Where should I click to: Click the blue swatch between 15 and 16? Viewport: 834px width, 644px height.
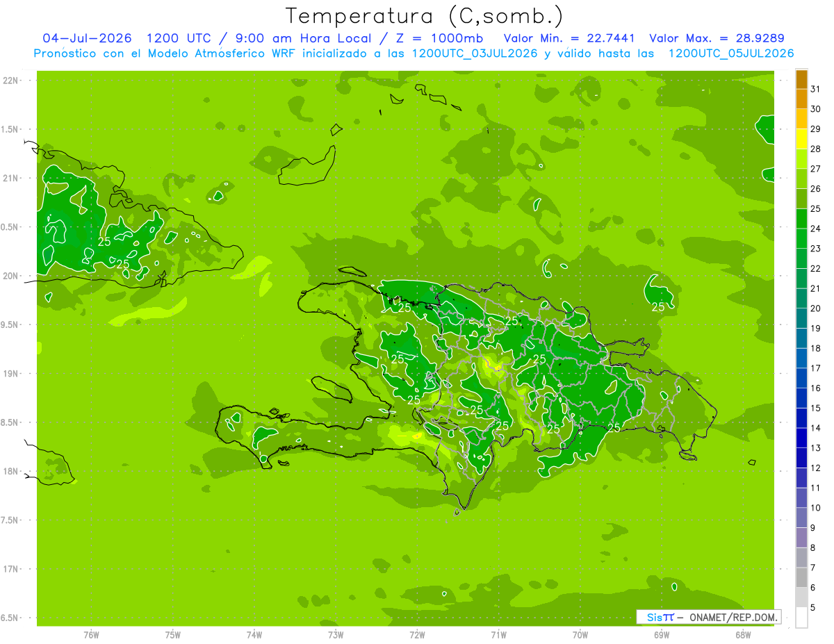802,399
